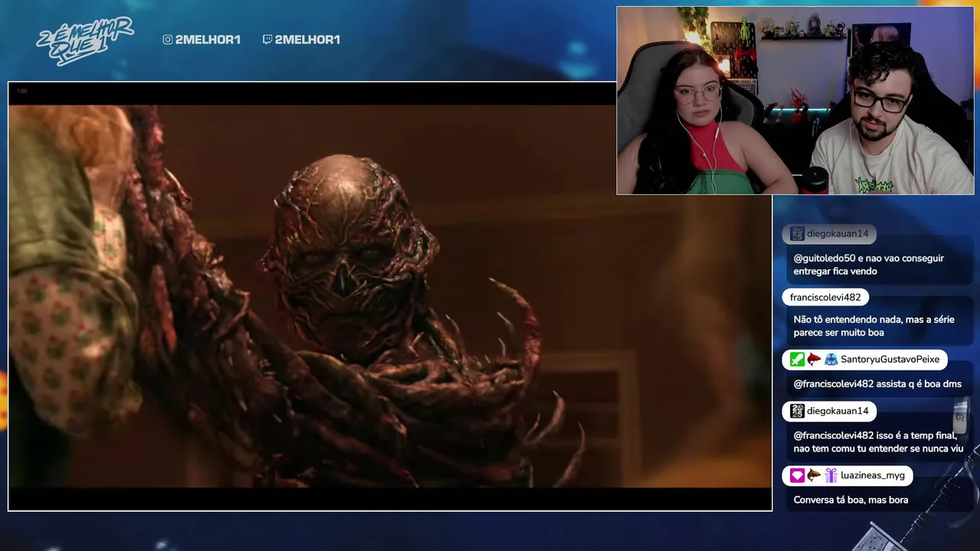
Task: Click the main video showing the creature
Action: click(x=390, y=296)
